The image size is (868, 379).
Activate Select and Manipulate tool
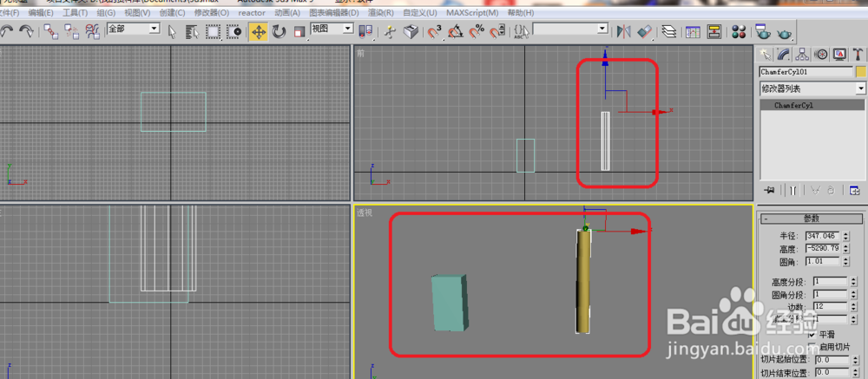pos(391,32)
